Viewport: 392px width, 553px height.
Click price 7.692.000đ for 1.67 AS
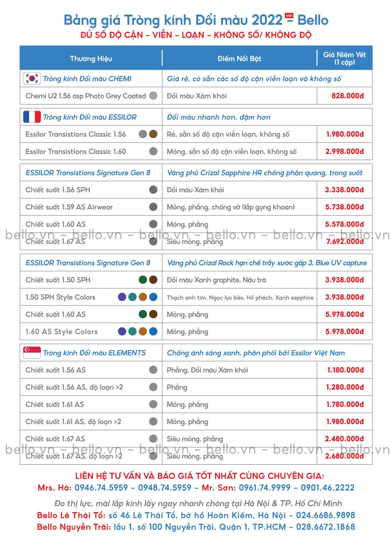345,241
